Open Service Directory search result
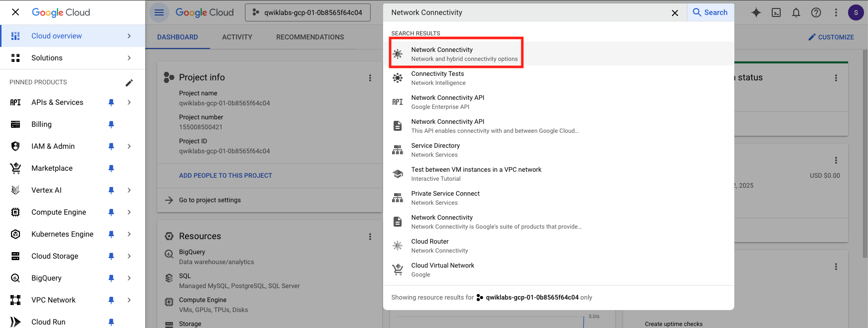Screen dimensions: 868x328 point(559,150)
